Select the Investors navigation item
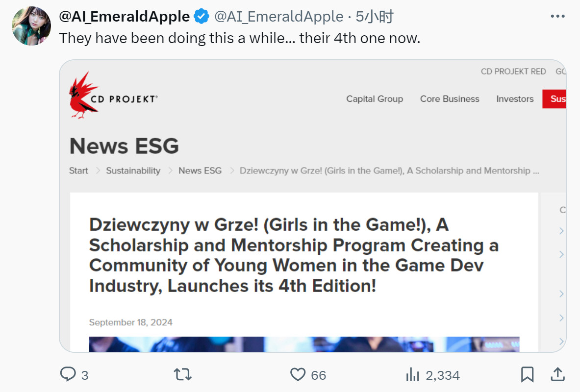 tap(515, 99)
